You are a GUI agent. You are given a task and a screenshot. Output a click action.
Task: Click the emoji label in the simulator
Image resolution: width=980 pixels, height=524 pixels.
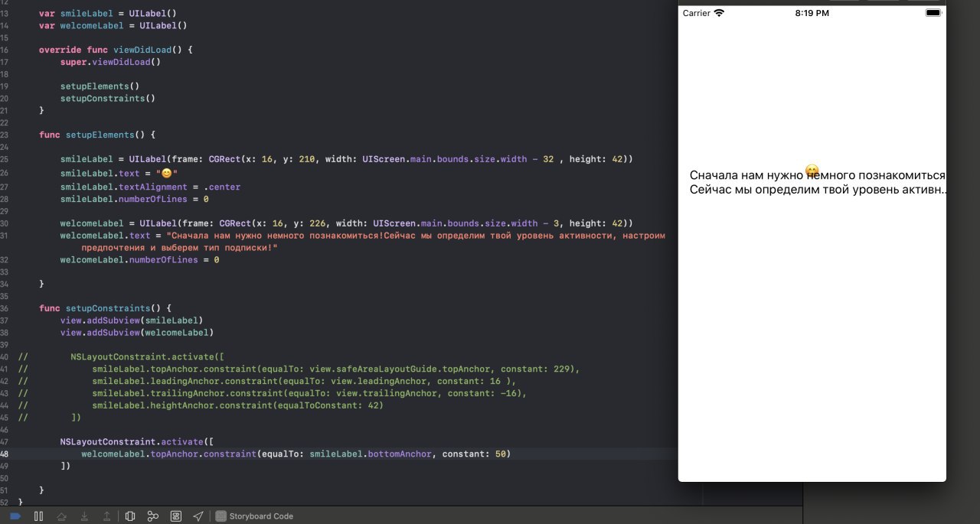point(812,170)
